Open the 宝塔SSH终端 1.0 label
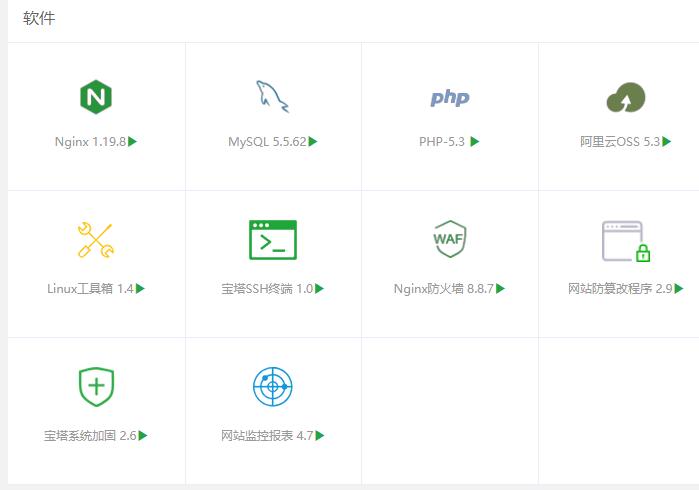 267,288
